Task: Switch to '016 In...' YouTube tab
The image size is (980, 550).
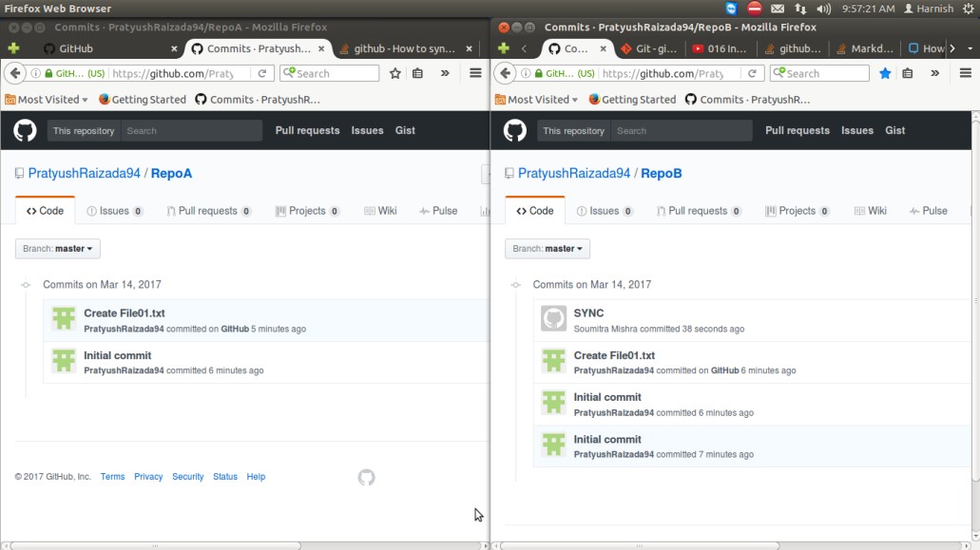Action: click(x=720, y=48)
